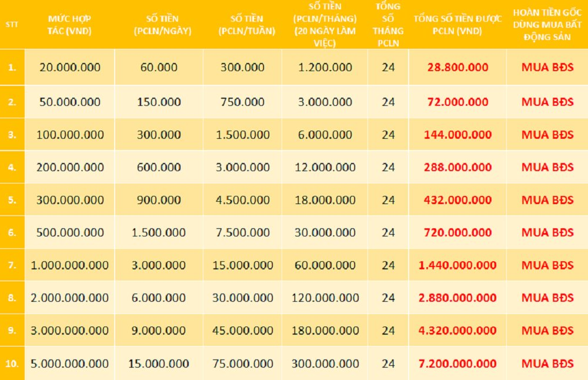The height and width of the screenshot is (380, 588).
Task: Select the 5.000.000.000 cooperation level cell
Action: tap(69, 364)
